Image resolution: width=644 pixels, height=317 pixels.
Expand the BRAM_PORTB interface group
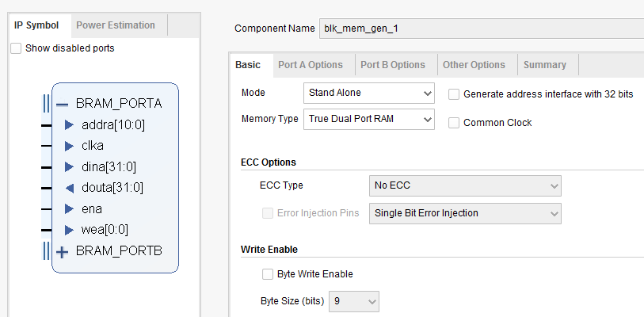coord(62,252)
